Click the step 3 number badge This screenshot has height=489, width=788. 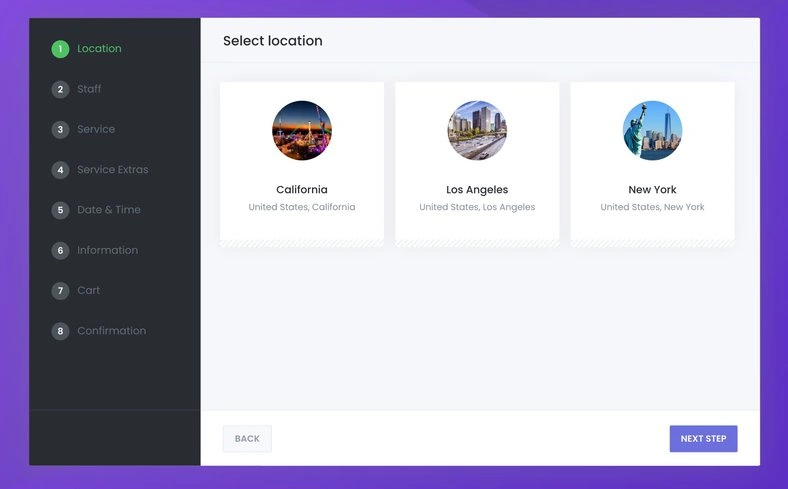(x=60, y=129)
